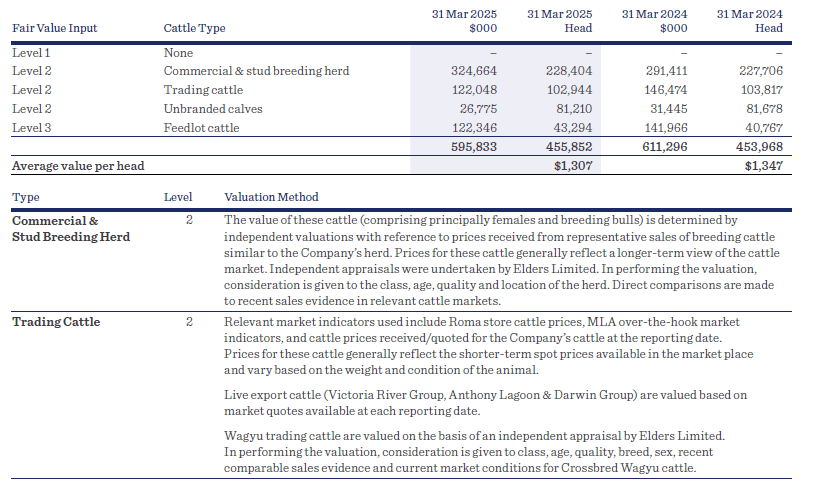Click the Fair Value Input column header
The width and height of the screenshot is (824, 485).
(x=55, y=28)
